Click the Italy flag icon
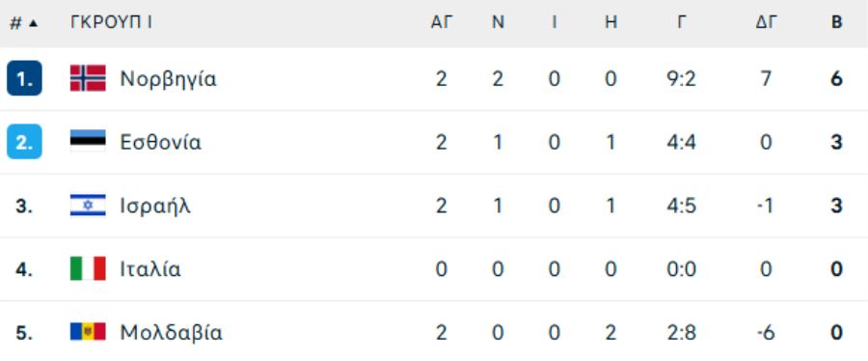 click(88, 269)
